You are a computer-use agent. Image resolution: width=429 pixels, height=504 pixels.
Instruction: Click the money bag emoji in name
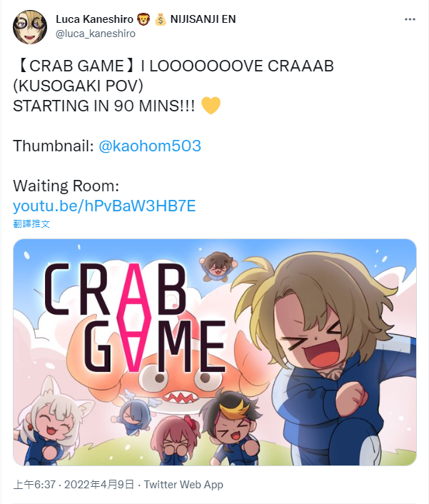[160, 19]
